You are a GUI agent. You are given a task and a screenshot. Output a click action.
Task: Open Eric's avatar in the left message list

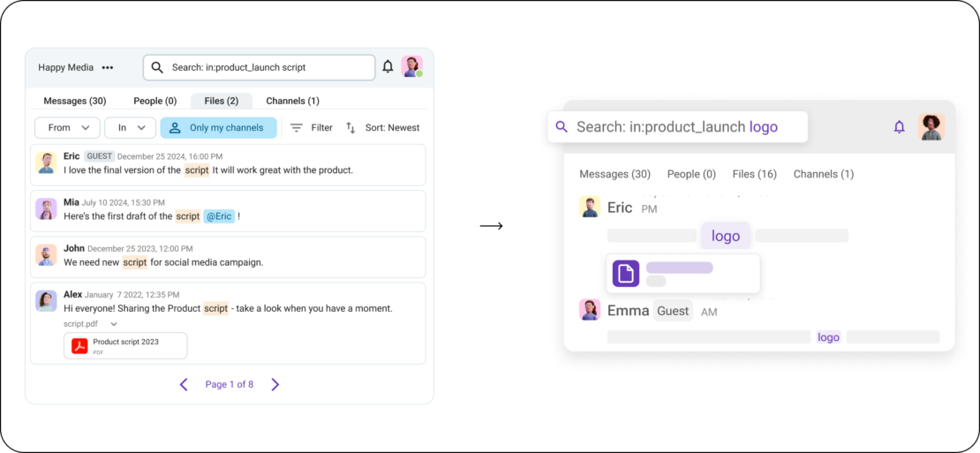46,162
